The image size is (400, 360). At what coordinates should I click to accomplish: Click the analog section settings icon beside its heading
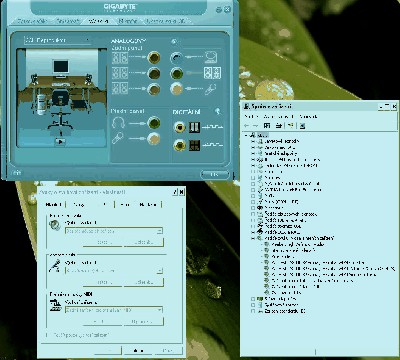tap(174, 42)
